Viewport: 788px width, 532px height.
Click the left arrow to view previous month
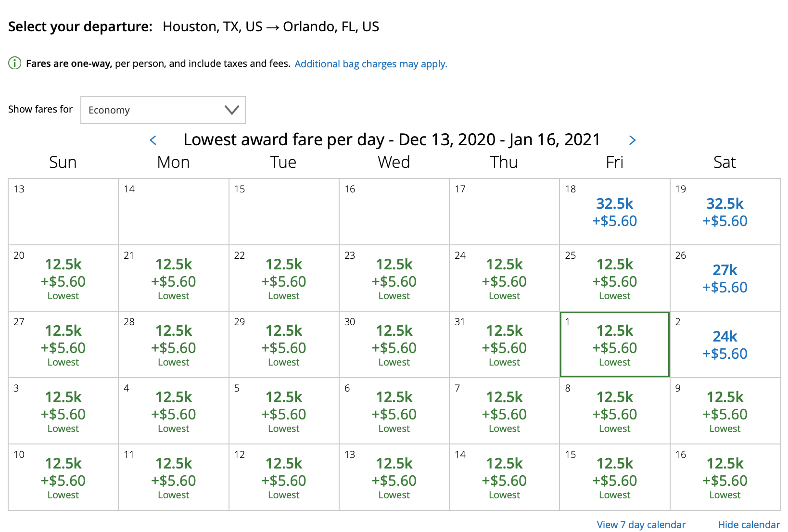click(153, 140)
